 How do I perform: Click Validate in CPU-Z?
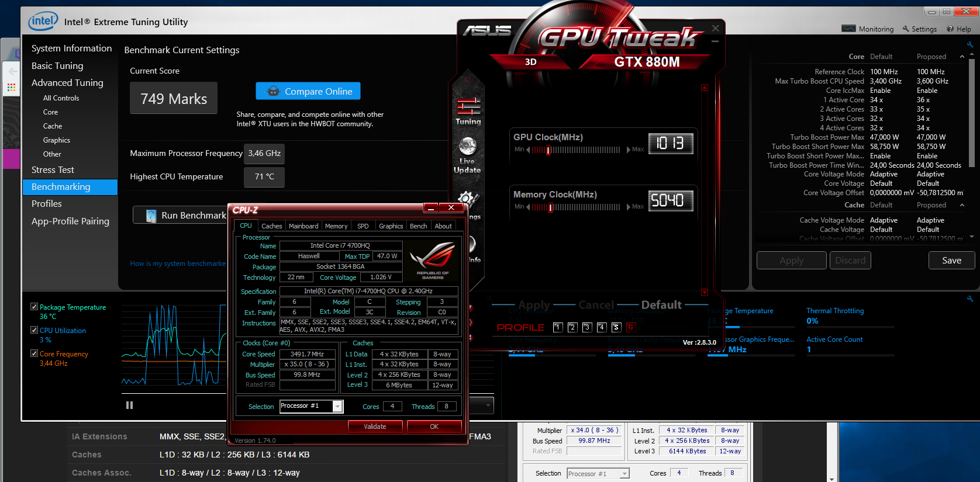(375, 426)
